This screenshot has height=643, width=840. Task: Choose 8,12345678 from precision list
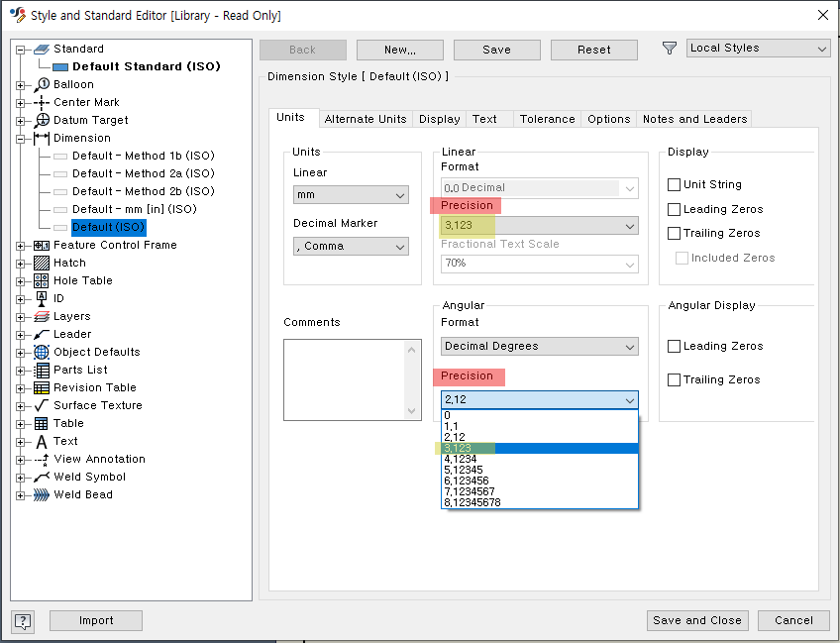coord(540,502)
